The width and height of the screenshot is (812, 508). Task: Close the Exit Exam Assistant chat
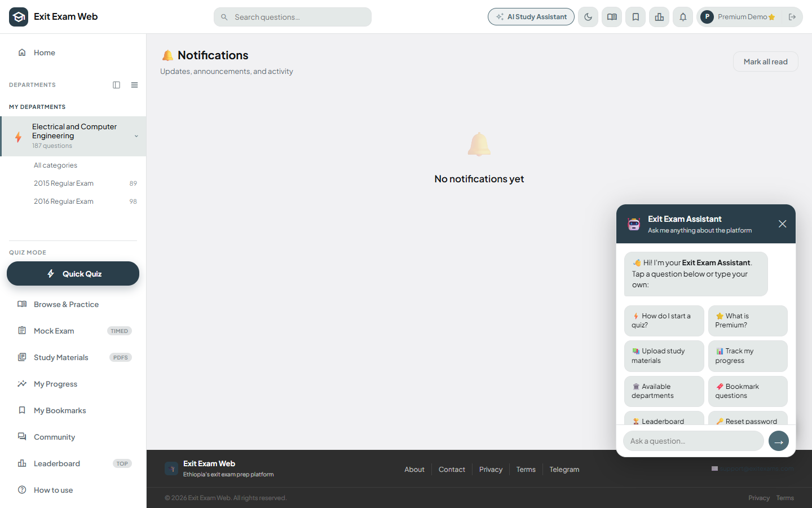(782, 224)
